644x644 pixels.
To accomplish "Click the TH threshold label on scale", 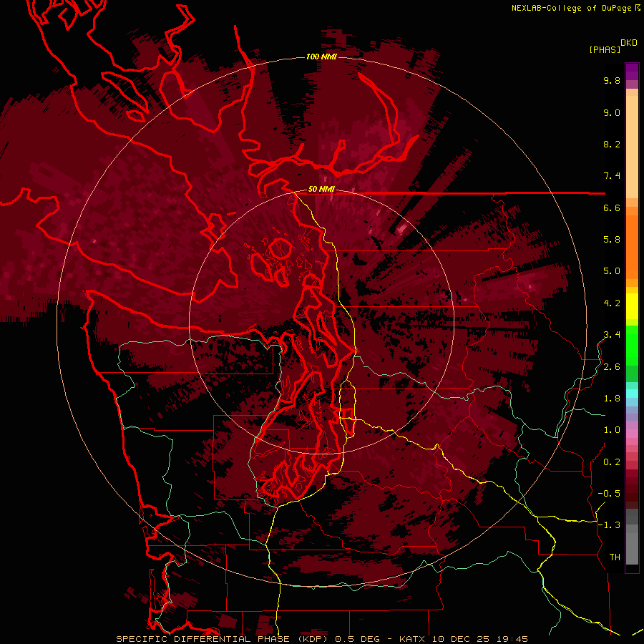I will (615, 557).
